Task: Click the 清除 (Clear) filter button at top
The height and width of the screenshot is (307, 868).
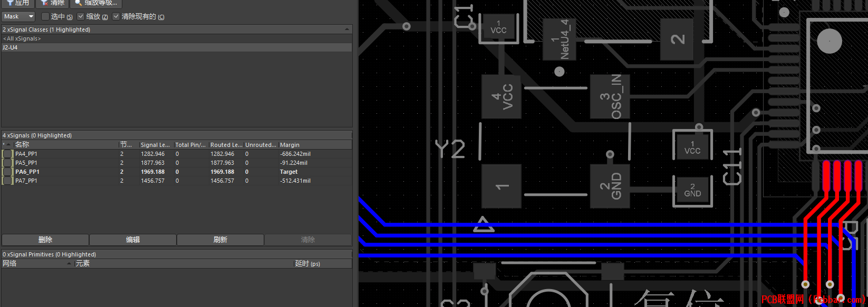Action: point(53,3)
